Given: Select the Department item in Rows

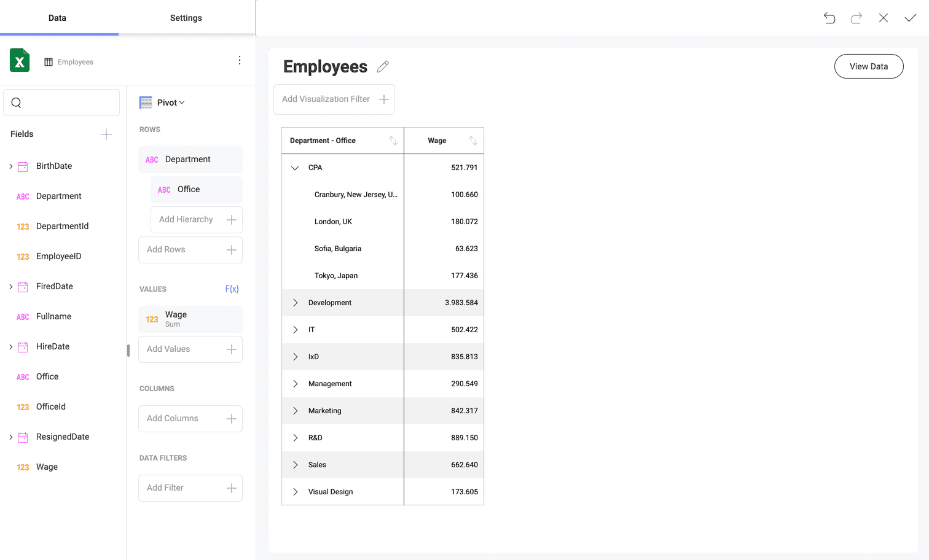Looking at the screenshot, I should click(190, 160).
